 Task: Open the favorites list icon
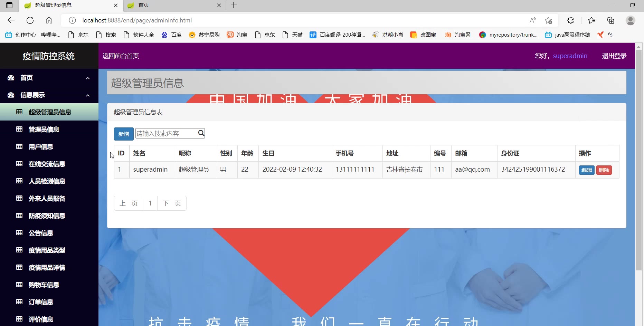[591, 20]
